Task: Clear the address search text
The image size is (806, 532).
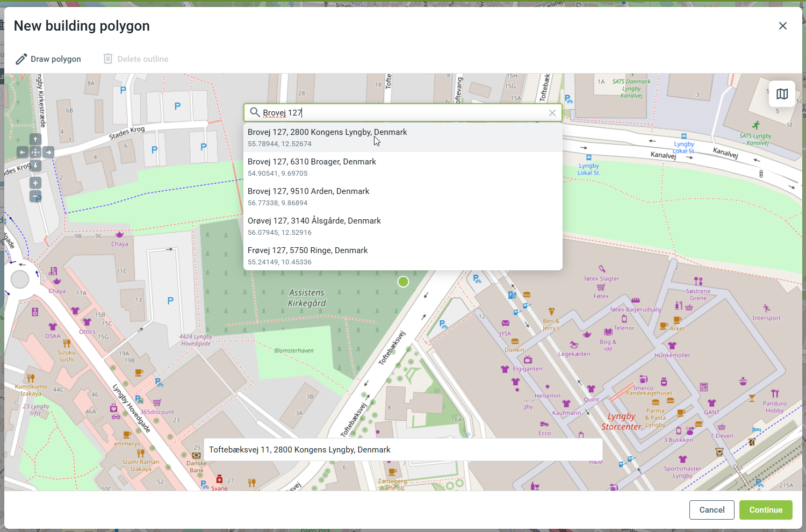Action: [552, 113]
